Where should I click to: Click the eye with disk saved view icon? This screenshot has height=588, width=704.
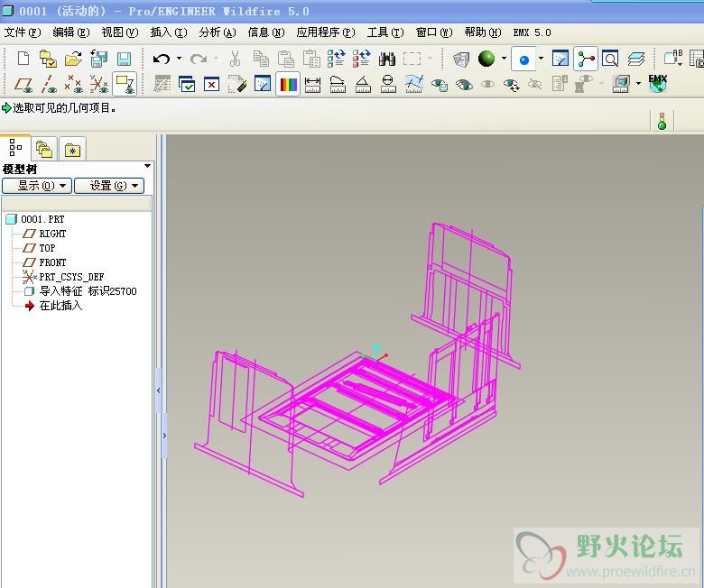440,84
